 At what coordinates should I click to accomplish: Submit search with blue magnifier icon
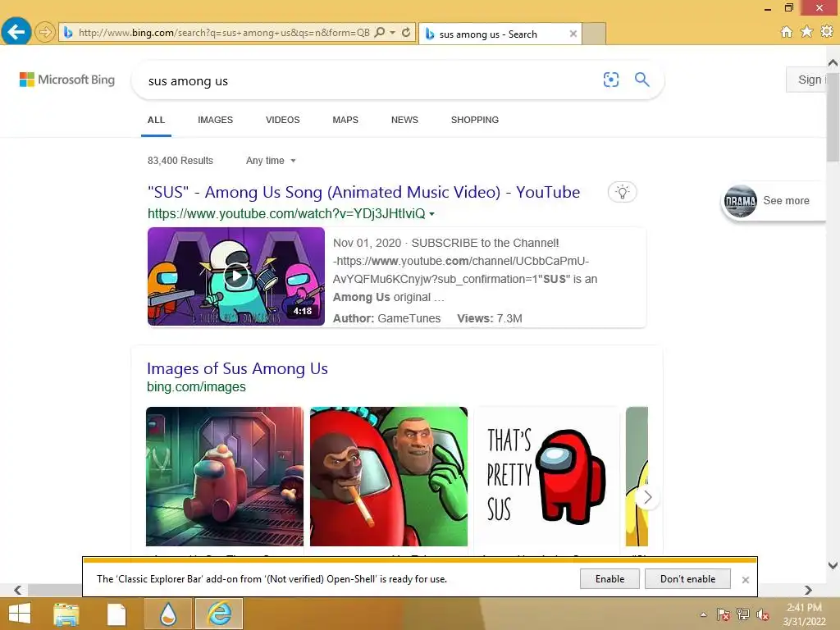641,80
